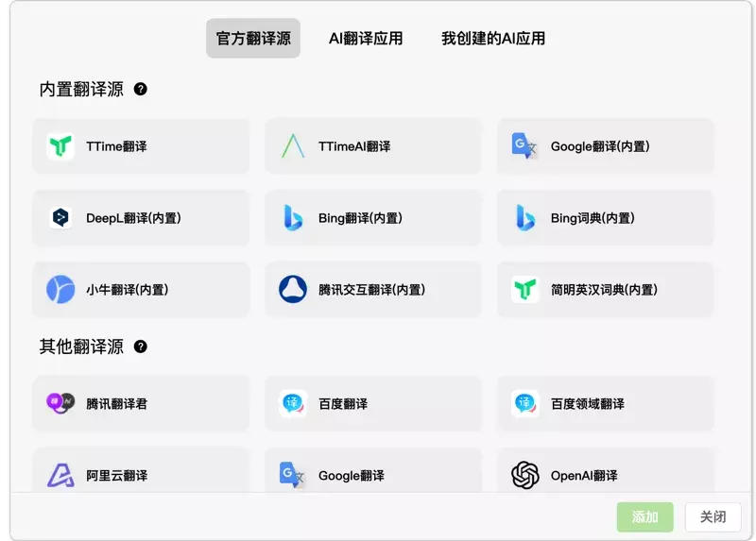Open the 我创建的AI应用 tab
756x541 pixels.
click(493, 38)
